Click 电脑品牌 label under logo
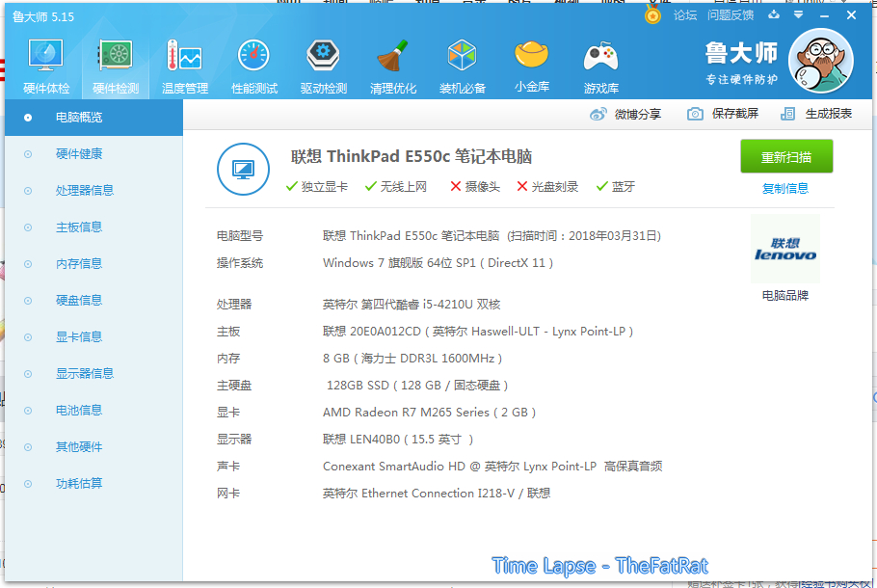The width and height of the screenshot is (877, 588). tap(785, 295)
